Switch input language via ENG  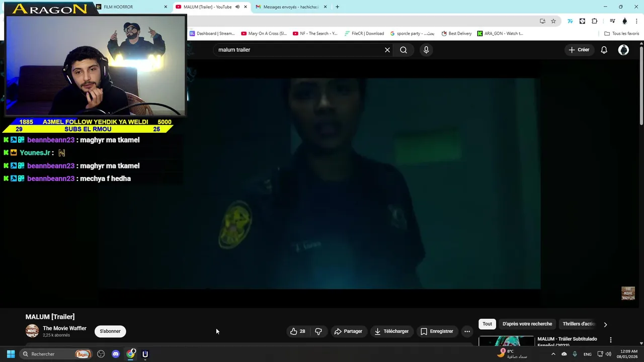click(587, 354)
